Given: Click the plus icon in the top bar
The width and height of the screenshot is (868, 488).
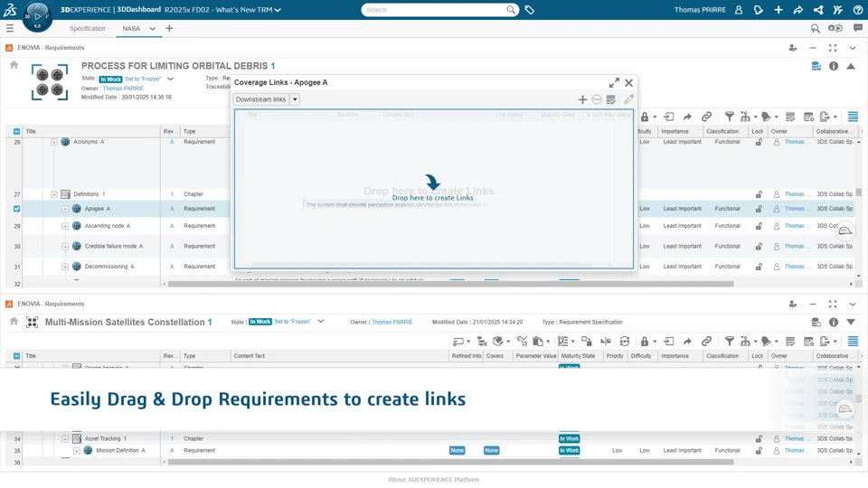Looking at the screenshot, I should (x=778, y=10).
